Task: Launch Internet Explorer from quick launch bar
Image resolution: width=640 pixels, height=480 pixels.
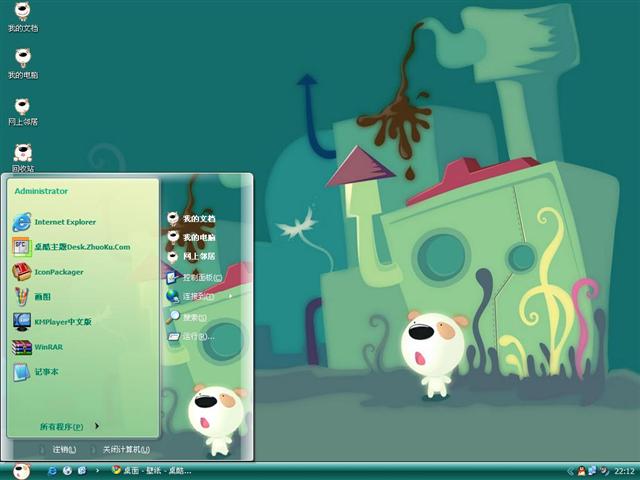Action: 53,471
